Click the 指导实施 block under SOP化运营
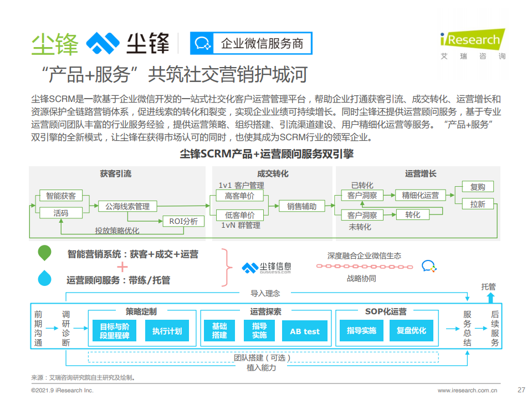Image resolution: width=532 pixels, height=399 pixels. (361, 330)
